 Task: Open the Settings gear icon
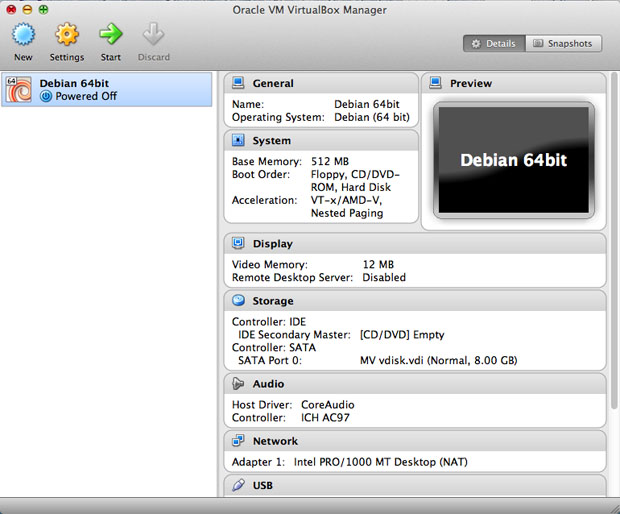(x=66, y=34)
